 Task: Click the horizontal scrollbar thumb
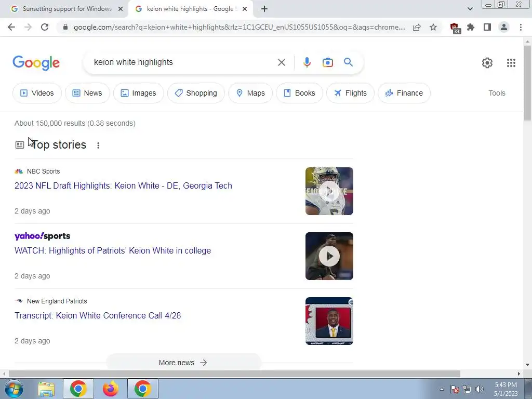click(234, 374)
